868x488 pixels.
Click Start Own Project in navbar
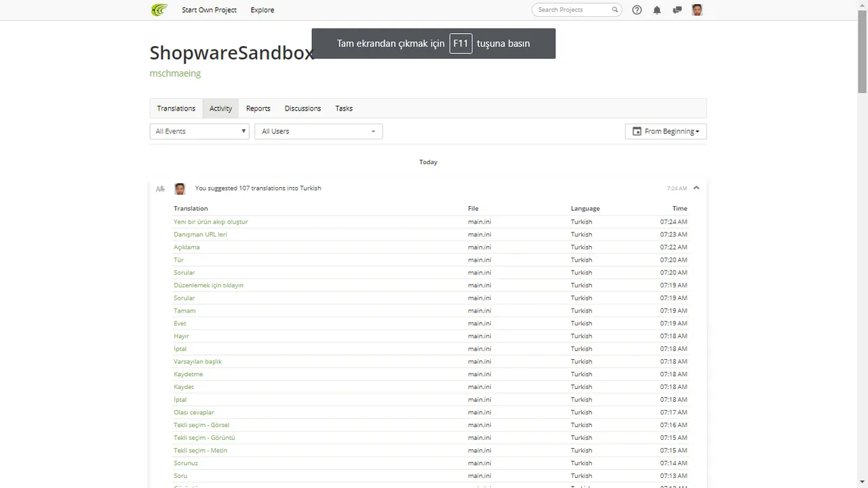click(209, 10)
